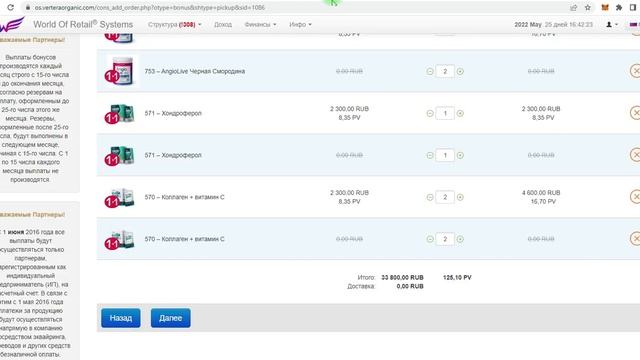The width and height of the screenshot is (640, 360).
Task: Click the 4 600,00 RUB row total
Action: [x=541, y=193]
